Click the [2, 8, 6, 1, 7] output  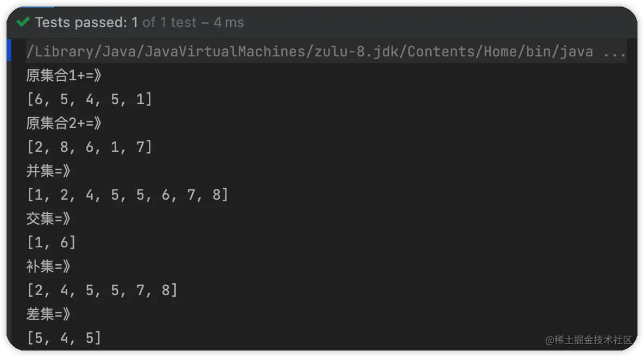(x=89, y=147)
